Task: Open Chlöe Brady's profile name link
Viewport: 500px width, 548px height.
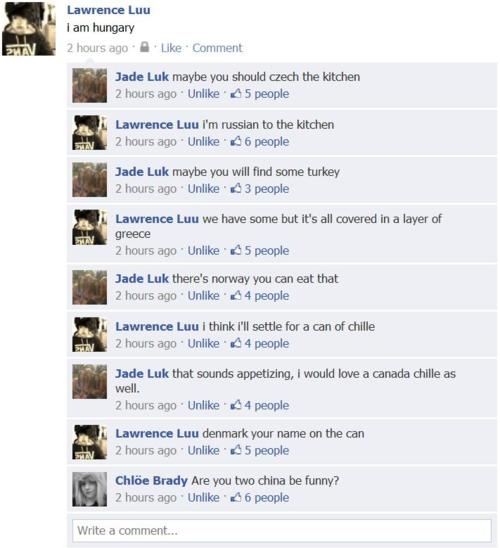Action: tap(151, 481)
